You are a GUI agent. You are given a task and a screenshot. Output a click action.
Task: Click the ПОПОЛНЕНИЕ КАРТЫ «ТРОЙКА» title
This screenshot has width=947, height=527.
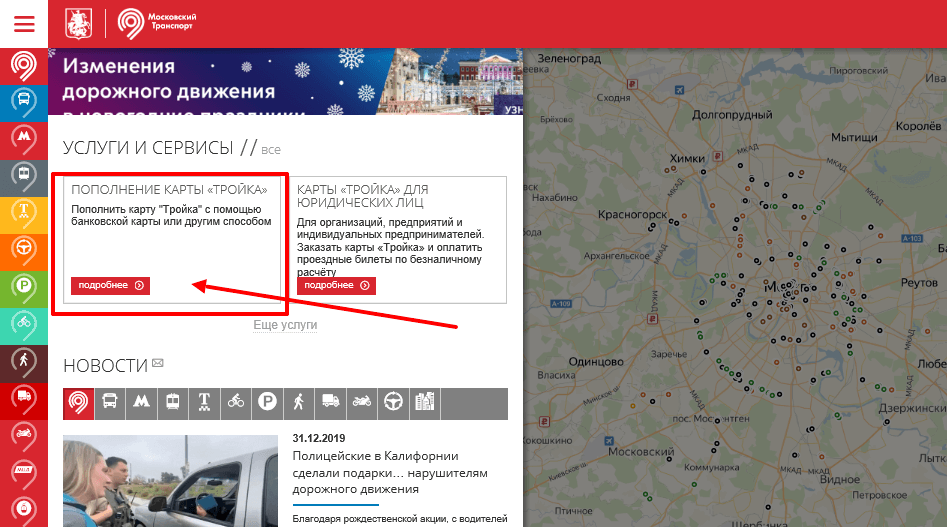[x=169, y=190]
